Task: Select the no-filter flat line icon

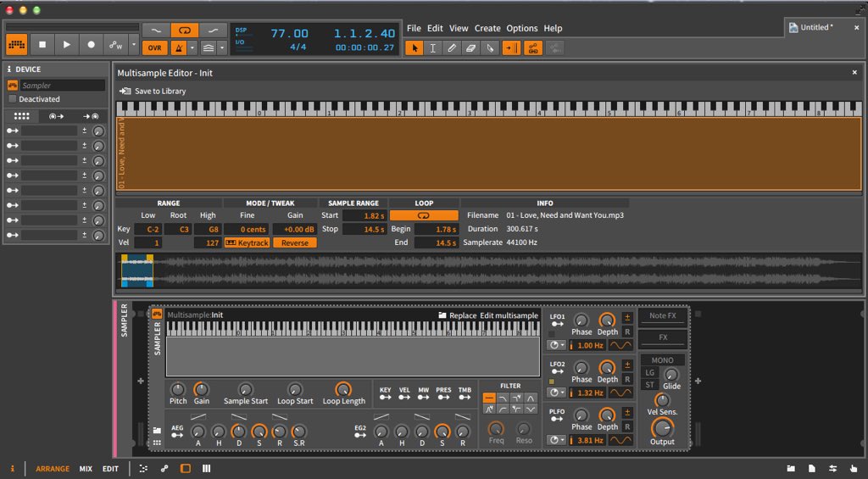Action: click(x=489, y=398)
